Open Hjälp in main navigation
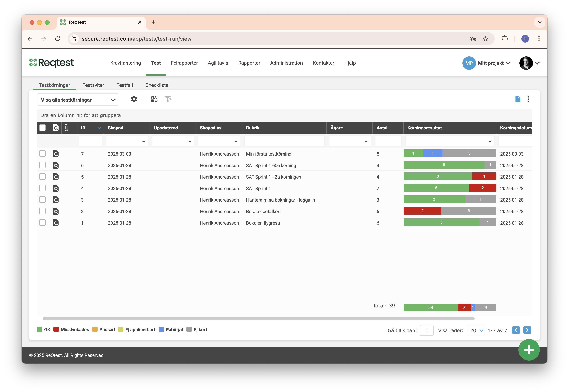Screen dimensions: 569x392 [350, 63]
